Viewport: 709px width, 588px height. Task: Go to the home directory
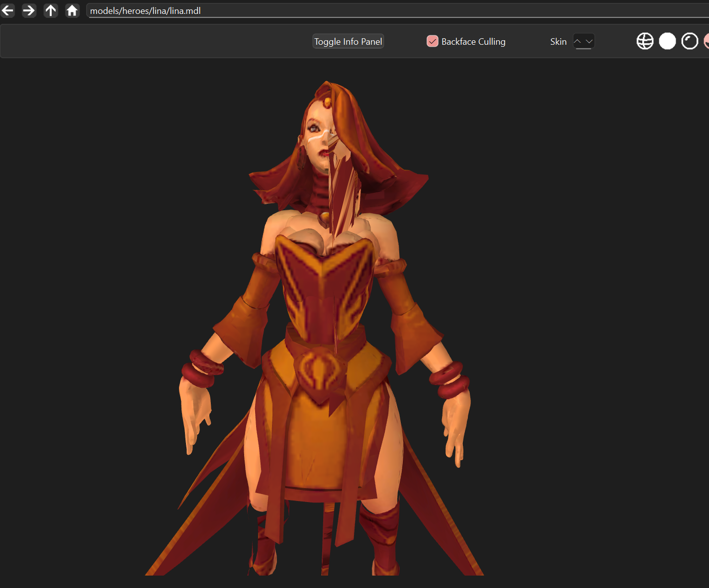click(72, 10)
